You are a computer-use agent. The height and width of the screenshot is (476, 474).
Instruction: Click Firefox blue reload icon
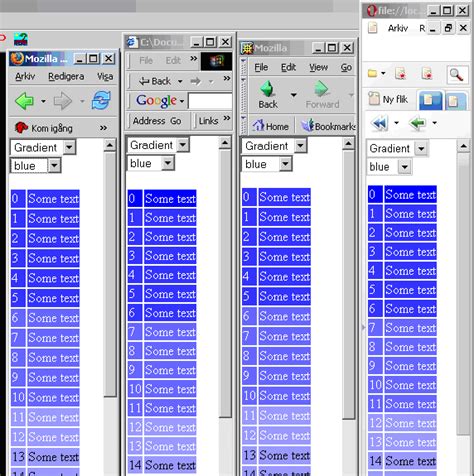coord(101,100)
